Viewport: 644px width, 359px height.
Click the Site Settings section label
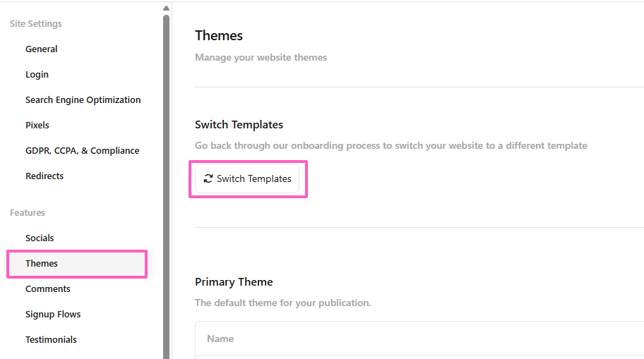click(x=35, y=24)
